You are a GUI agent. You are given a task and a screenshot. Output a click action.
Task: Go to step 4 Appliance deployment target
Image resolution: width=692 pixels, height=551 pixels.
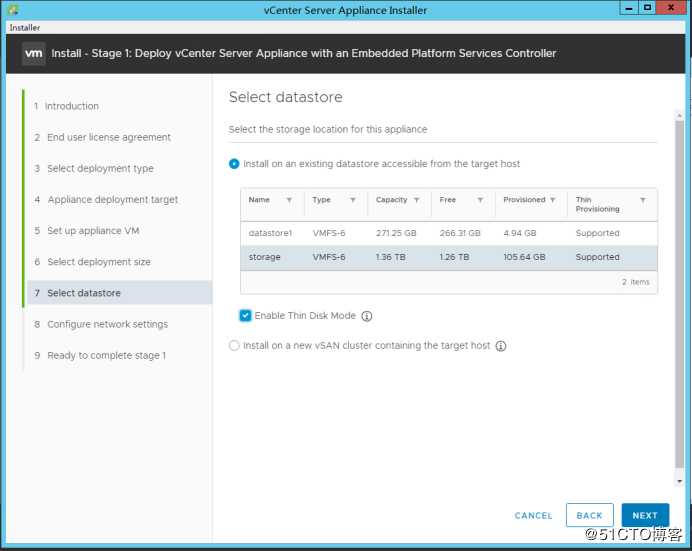coord(106,200)
